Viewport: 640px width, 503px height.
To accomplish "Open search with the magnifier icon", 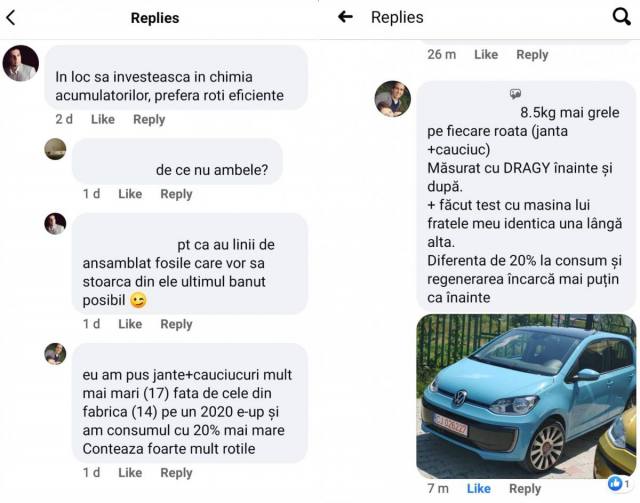I will tap(622, 17).
